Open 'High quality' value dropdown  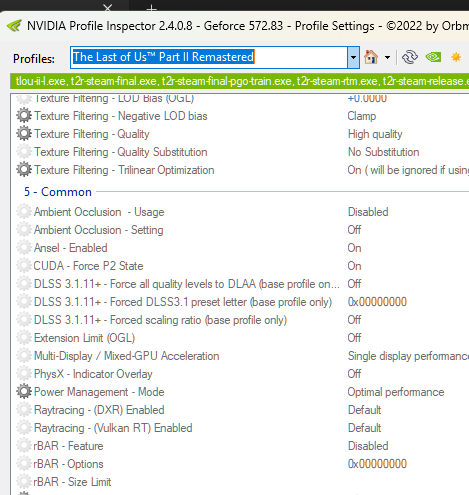click(x=375, y=134)
